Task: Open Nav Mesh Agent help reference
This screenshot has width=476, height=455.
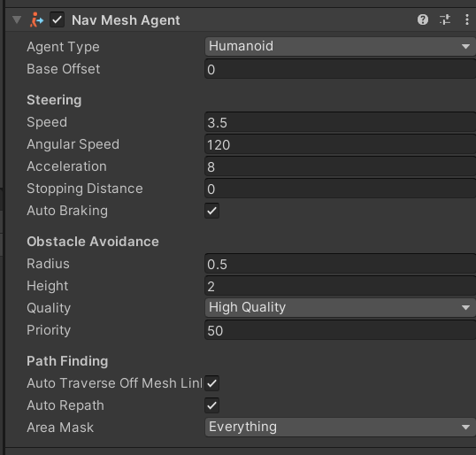Action: [423, 20]
